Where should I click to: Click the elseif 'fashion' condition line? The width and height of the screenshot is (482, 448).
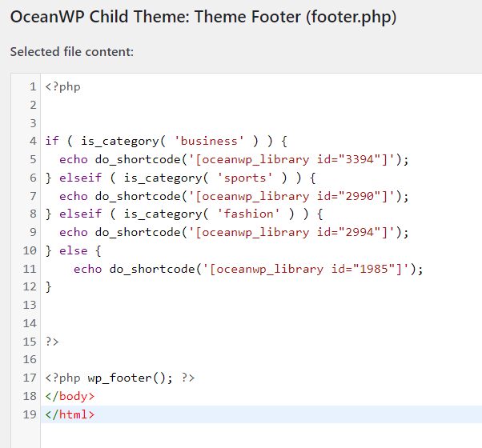pyautogui.click(x=184, y=214)
